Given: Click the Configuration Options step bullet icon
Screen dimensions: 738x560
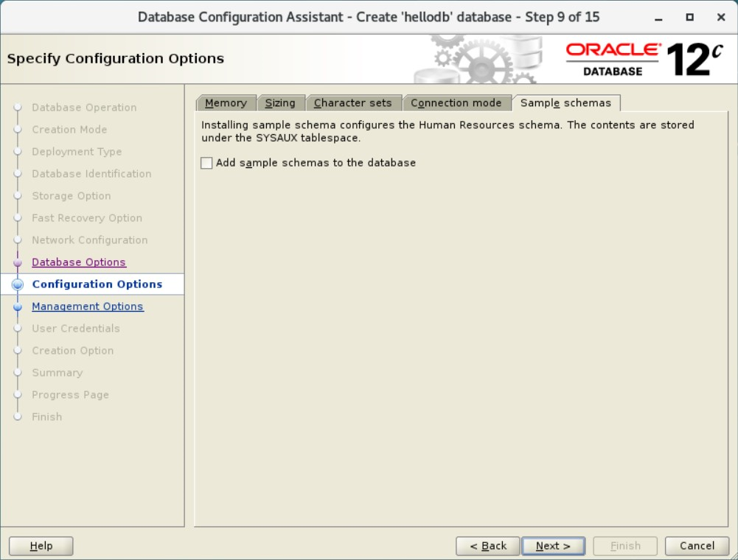Looking at the screenshot, I should point(18,284).
